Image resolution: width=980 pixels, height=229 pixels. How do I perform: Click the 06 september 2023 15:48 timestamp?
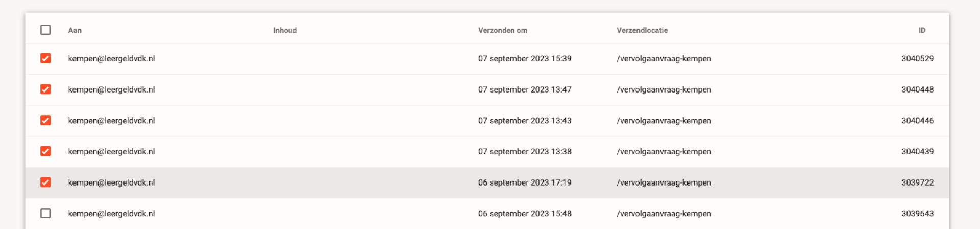(525, 214)
